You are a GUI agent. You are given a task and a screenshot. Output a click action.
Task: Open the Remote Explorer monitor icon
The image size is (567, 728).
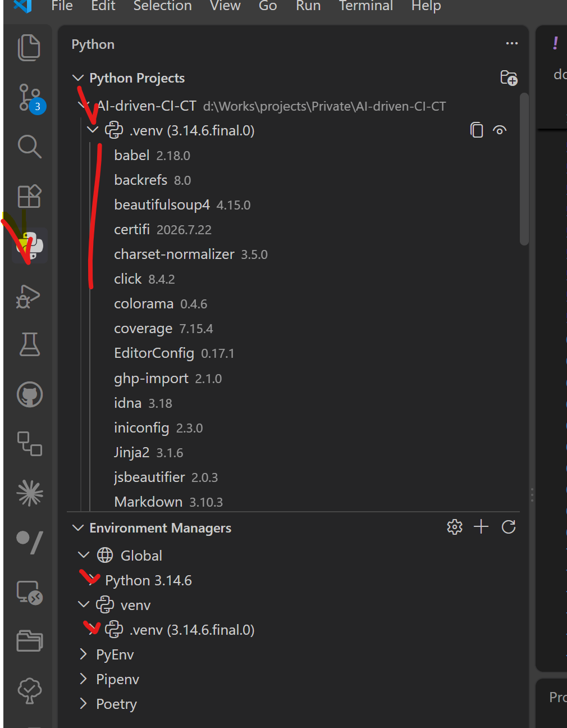tap(30, 592)
